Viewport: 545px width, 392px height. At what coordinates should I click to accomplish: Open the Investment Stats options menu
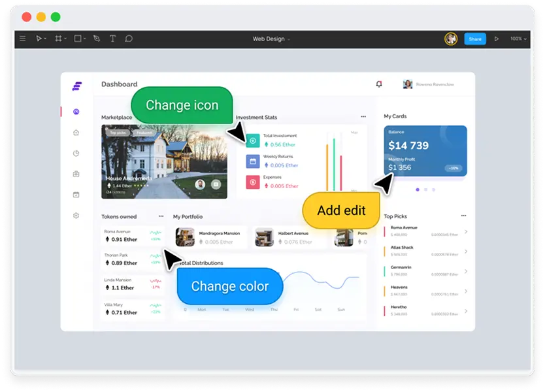click(363, 118)
